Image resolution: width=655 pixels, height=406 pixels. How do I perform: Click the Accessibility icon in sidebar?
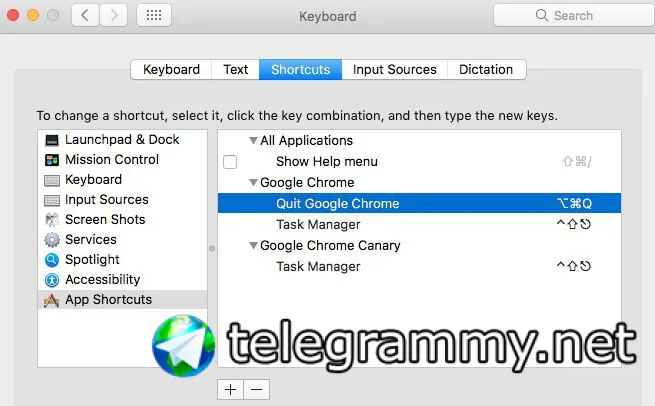[52, 280]
